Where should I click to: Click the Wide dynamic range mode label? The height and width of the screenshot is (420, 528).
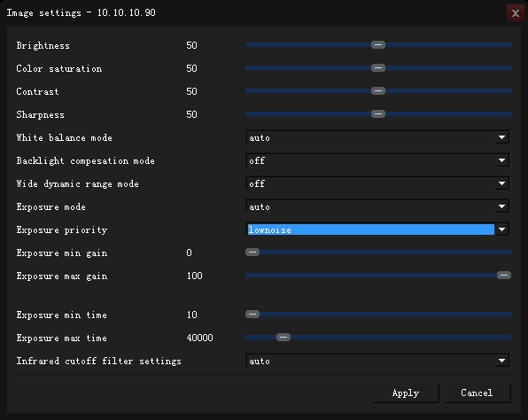[x=77, y=184]
